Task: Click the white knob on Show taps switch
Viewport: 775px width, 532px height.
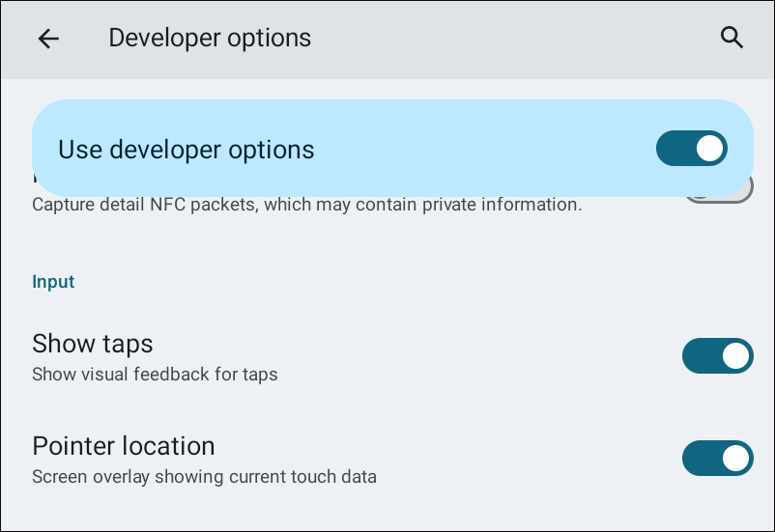Action: (x=735, y=356)
